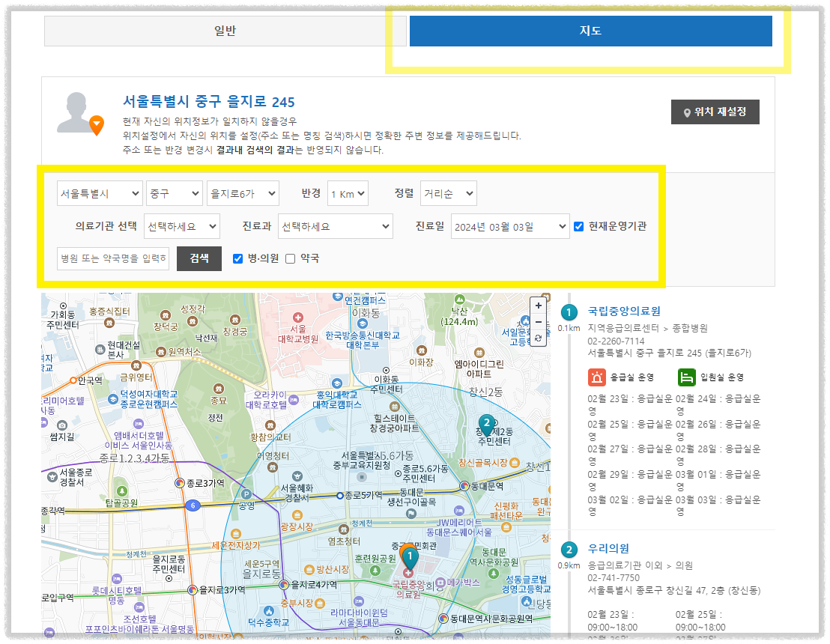Click the 을지로3가역 station icon on map
The height and width of the screenshot is (644, 830).
pyautogui.click(x=193, y=589)
